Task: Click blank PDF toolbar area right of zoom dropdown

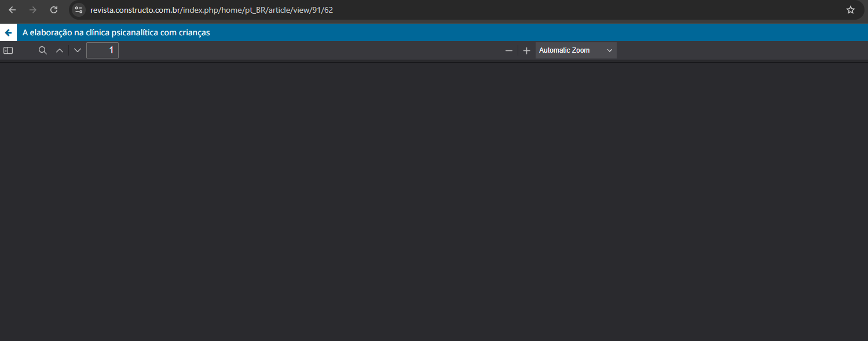Action: [x=741, y=50]
